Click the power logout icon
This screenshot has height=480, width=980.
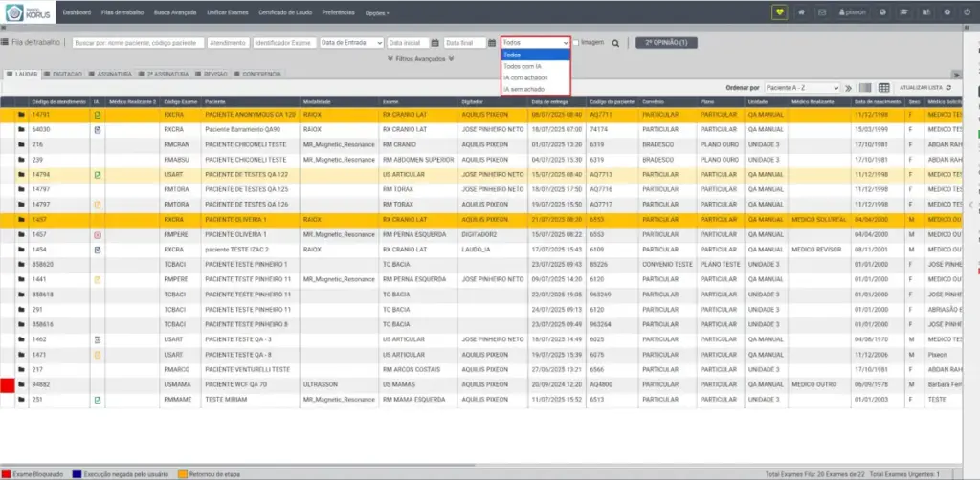click(x=968, y=12)
